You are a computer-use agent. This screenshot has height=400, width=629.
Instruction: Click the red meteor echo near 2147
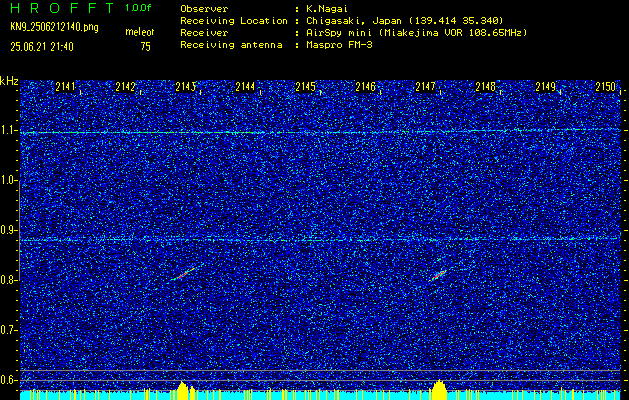pyautogui.click(x=439, y=275)
